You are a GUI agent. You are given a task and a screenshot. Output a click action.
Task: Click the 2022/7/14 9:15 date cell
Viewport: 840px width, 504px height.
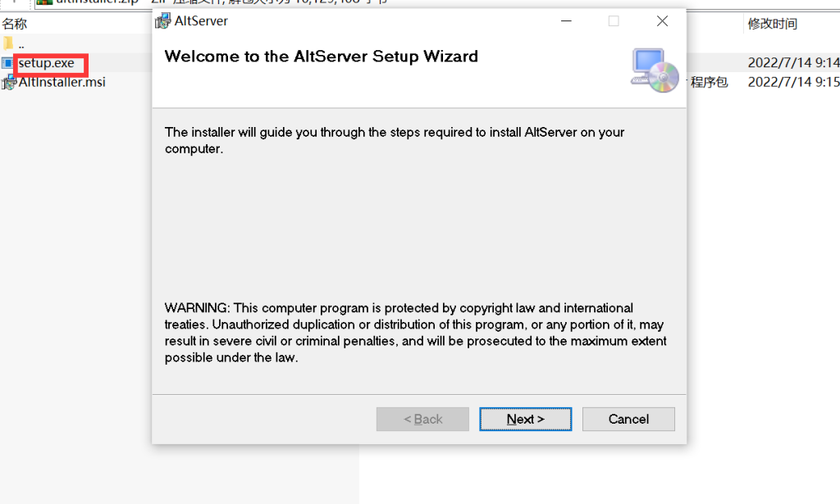(793, 82)
